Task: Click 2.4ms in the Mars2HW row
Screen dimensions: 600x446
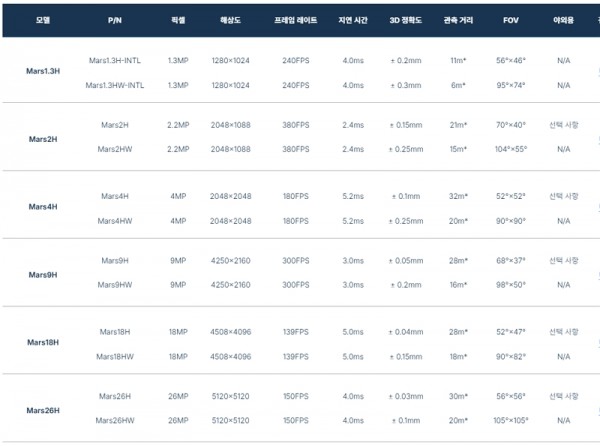Action: pos(353,149)
